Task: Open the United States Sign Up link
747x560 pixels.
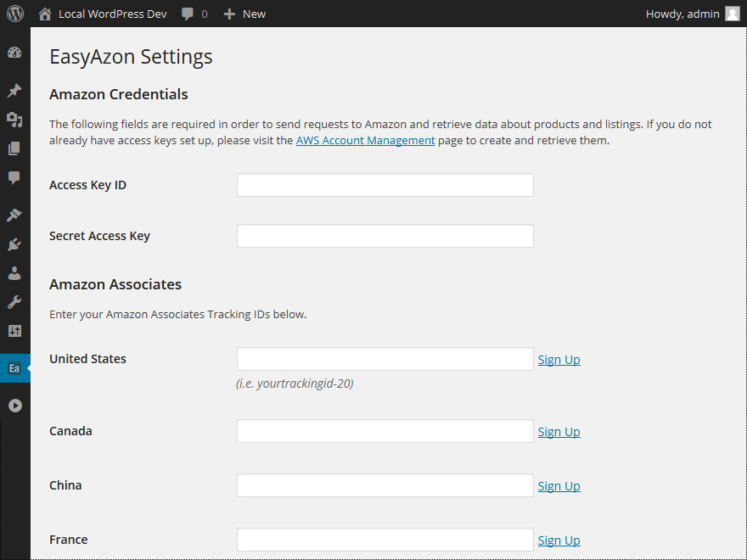Action: click(x=559, y=360)
